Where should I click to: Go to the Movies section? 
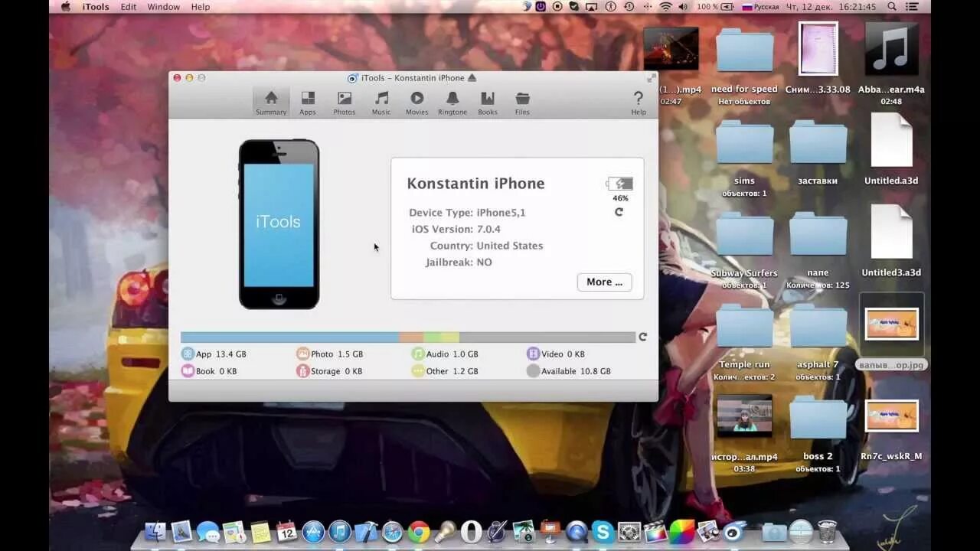[x=416, y=103]
